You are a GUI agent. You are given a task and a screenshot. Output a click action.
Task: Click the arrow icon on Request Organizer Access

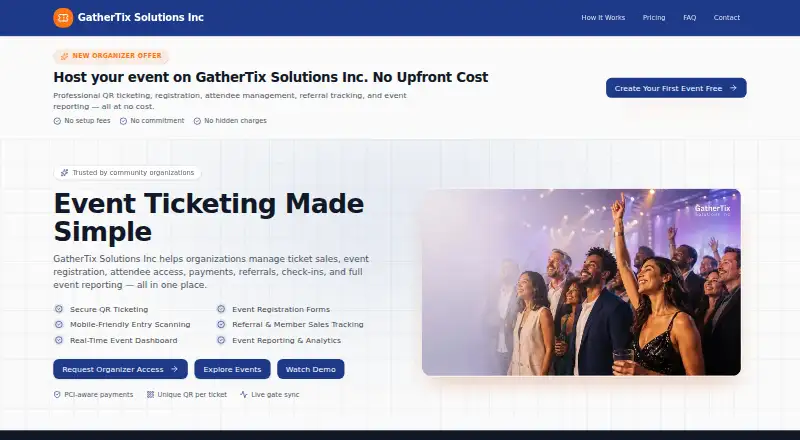pyautogui.click(x=174, y=369)
